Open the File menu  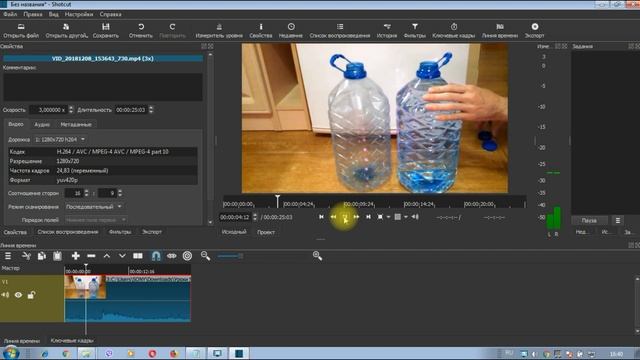coord(10,14)
